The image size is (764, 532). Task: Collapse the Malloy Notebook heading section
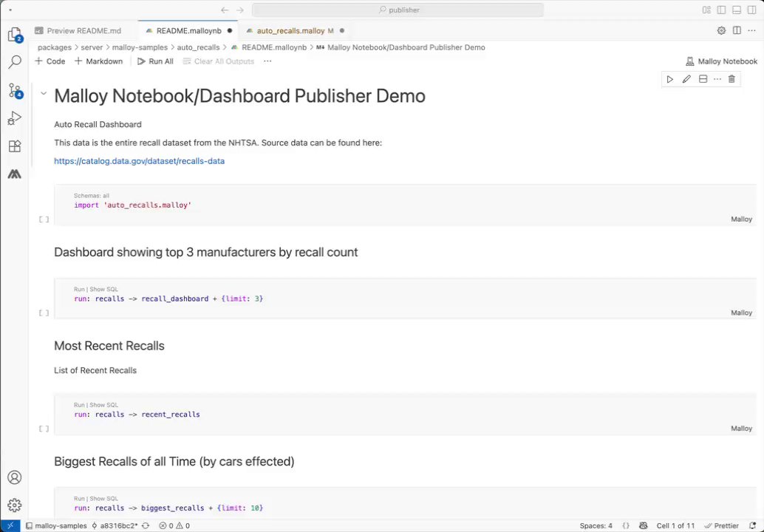point(44,94)
